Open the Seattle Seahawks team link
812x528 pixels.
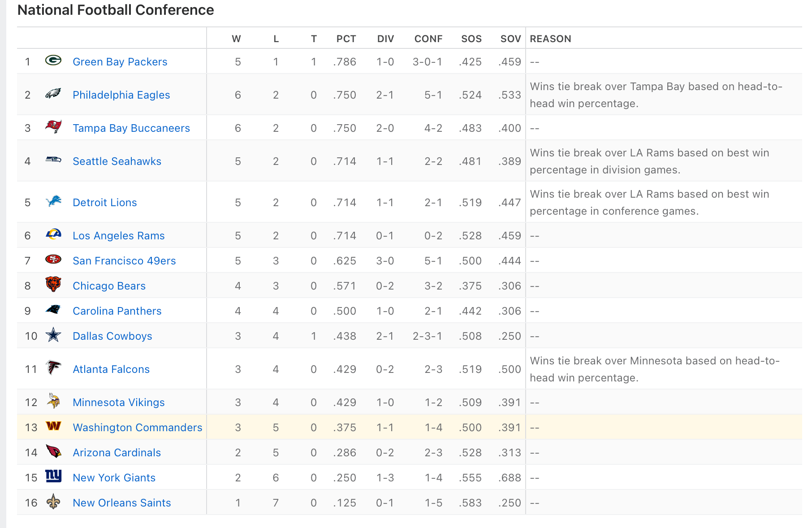pos(117,161)
